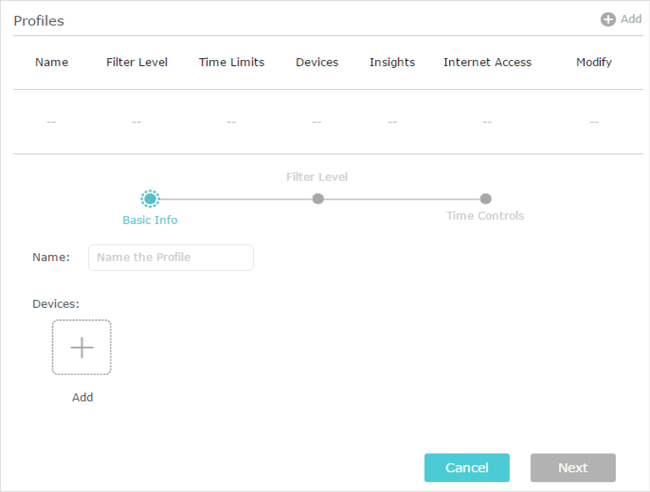Type in the Name the Profile field
This screenshot has width=650, height=492.
[x=171, y=257]
